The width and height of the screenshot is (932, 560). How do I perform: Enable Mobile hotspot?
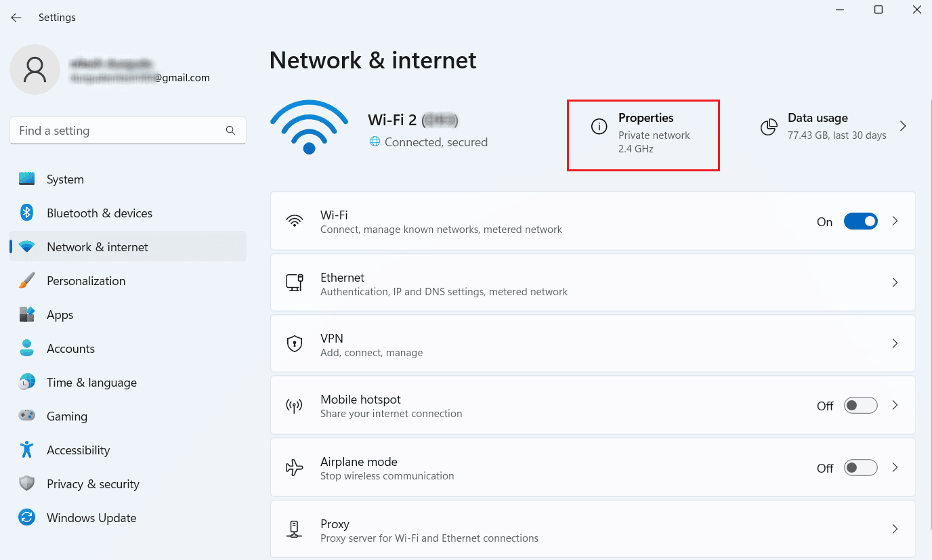tap(860, 405)
